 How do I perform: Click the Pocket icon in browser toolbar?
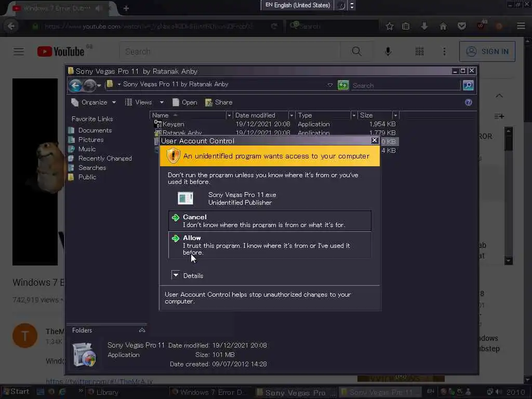462,26
